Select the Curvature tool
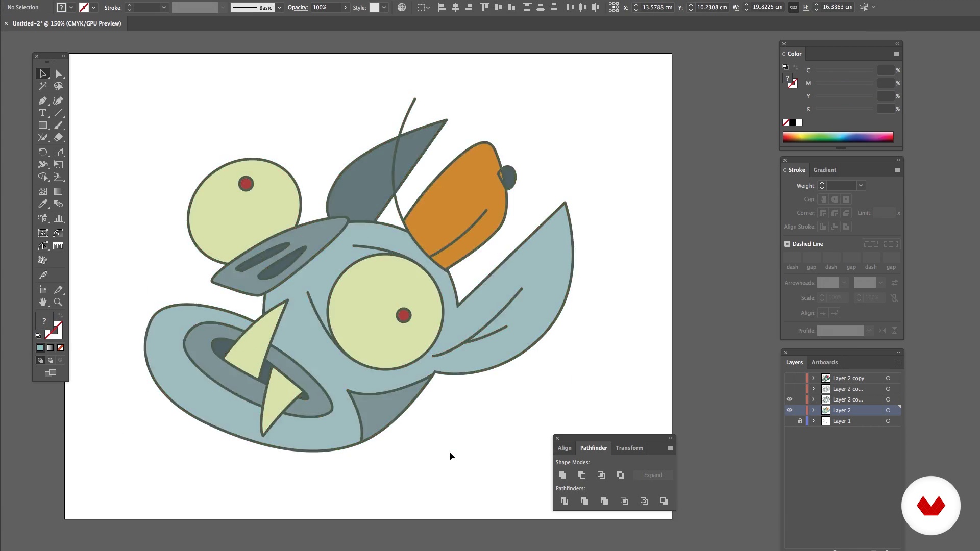 point(58,101)
